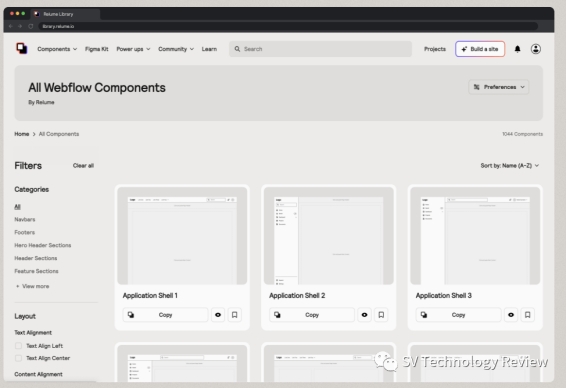Select the All category filter
Viewport: 567px width, 388px height.
point(17,206)
